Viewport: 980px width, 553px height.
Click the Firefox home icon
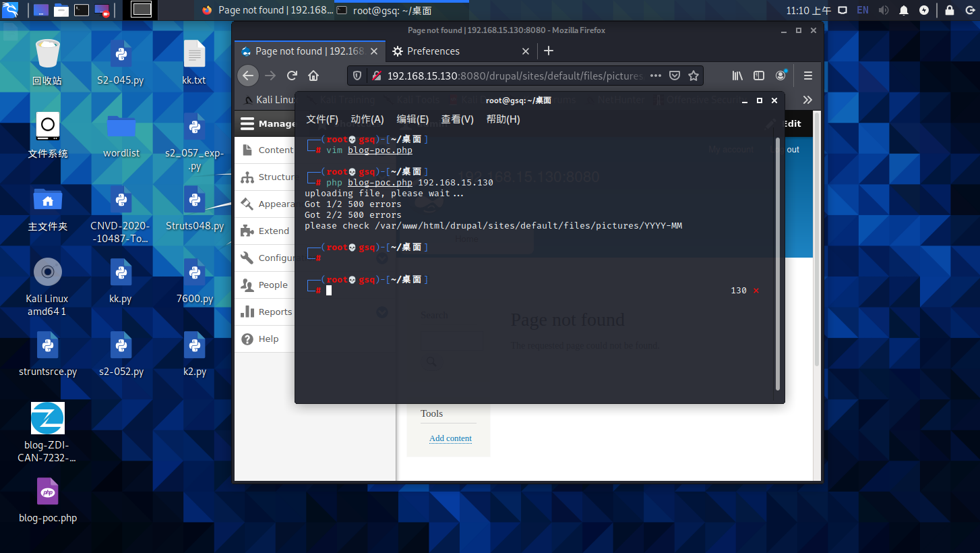(x=313, y=76)
